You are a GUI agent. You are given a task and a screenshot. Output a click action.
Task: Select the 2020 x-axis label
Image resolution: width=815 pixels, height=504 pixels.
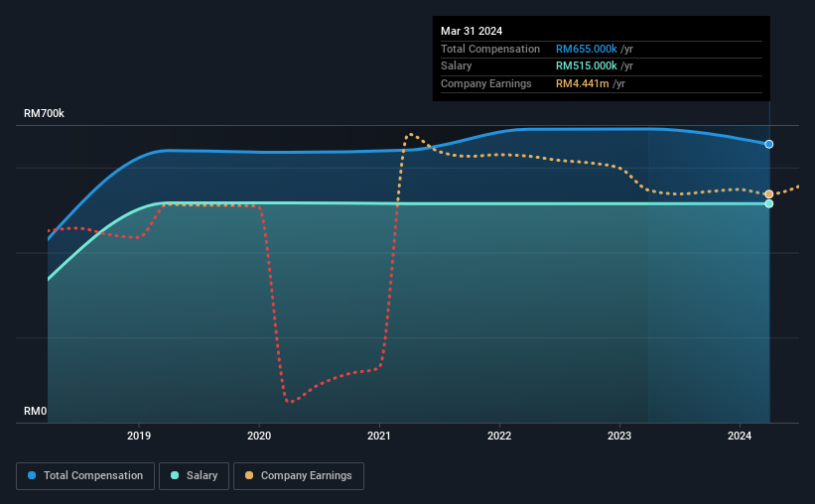tap(259, 436)
